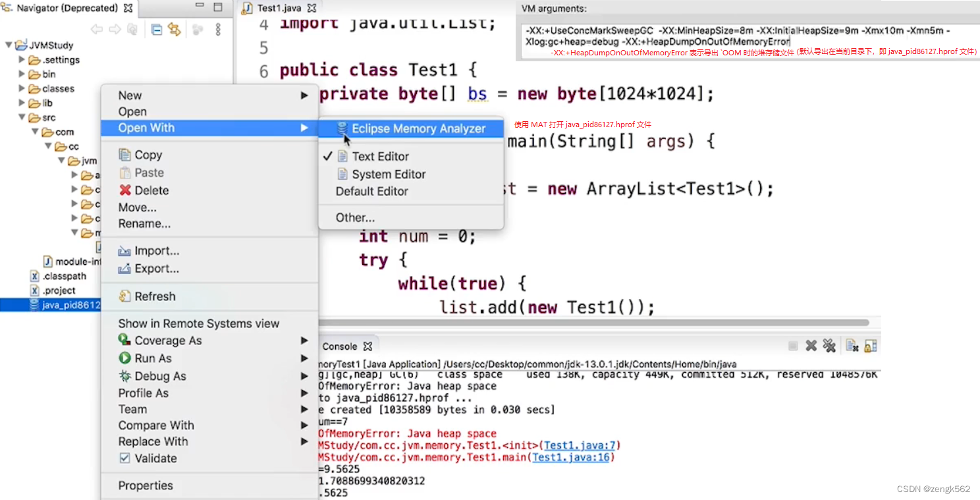Collapse the com folder
The image size is (980, 500).
click(35, 132)
